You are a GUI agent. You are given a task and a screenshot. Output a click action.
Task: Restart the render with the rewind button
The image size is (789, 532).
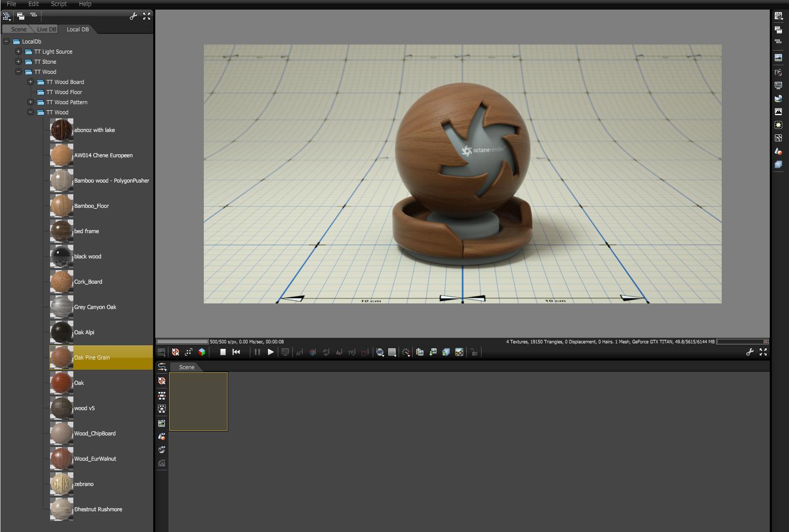click(x=236, y=352)
